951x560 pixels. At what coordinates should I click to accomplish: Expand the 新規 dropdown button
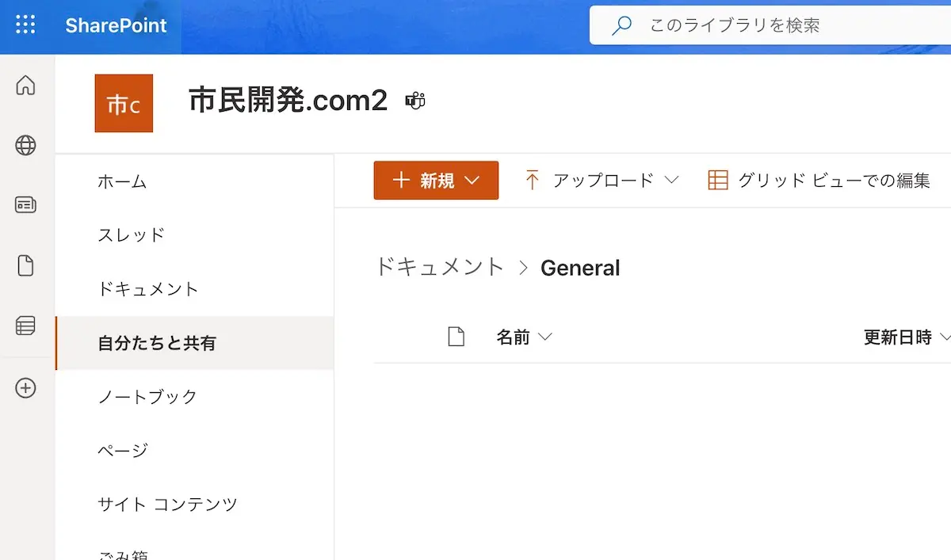tap(436, 181)
